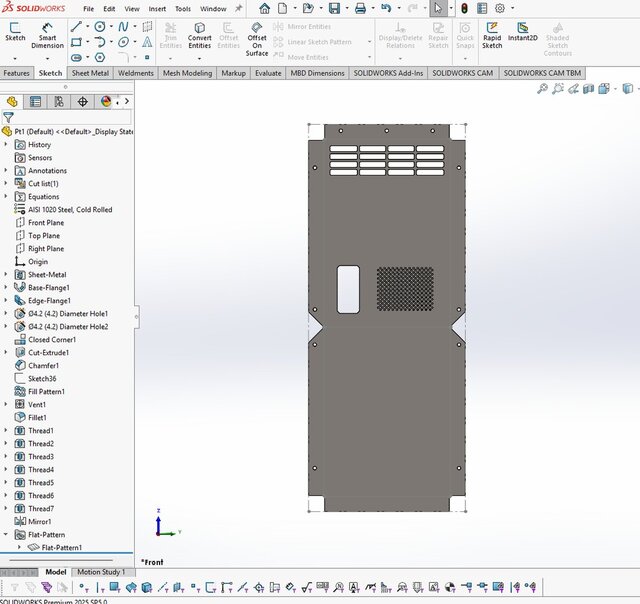Undo the last action
640x604 pixels.
click(386, 8)
